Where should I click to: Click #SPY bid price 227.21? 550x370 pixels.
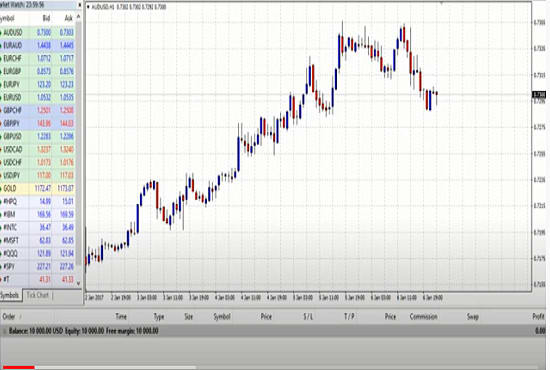pos(44,267)
